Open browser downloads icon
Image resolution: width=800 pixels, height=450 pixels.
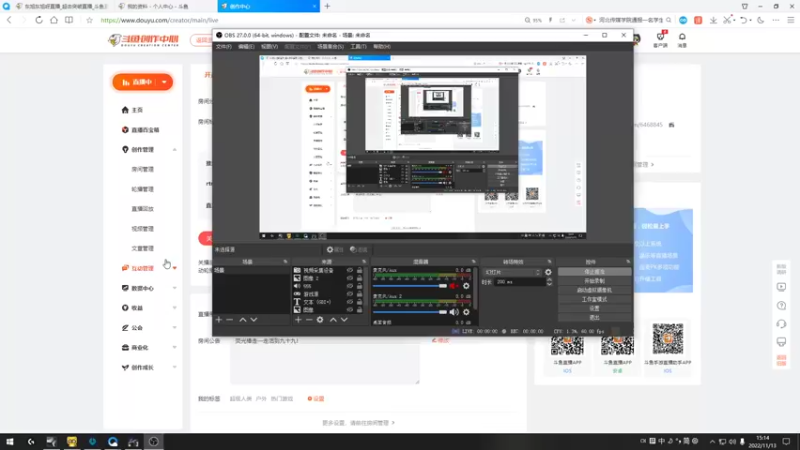pyautogui.click(x=713, y=20)
